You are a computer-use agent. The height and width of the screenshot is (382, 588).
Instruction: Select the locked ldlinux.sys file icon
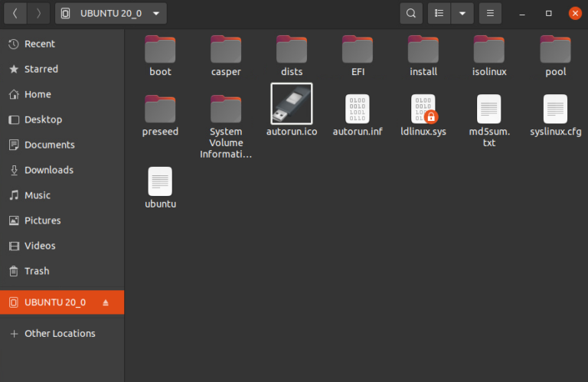[423, 109]
